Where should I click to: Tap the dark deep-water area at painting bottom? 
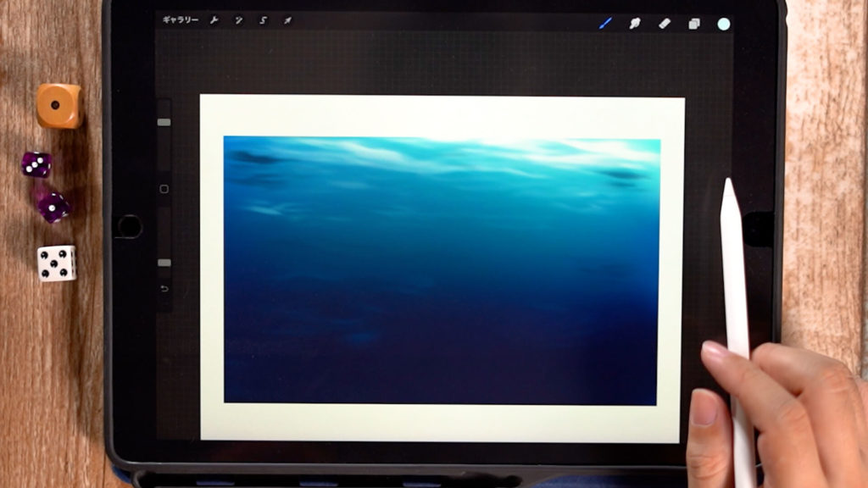[442, 373]
